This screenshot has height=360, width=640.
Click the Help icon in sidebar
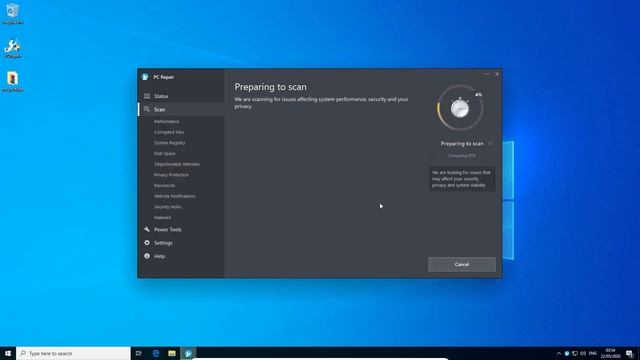click(147, 256)
